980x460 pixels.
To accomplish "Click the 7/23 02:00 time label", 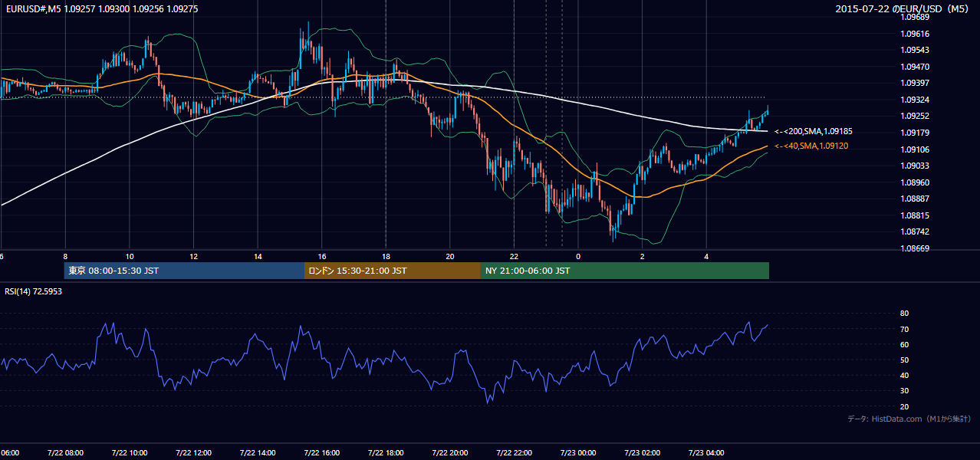I will (643, 452).
